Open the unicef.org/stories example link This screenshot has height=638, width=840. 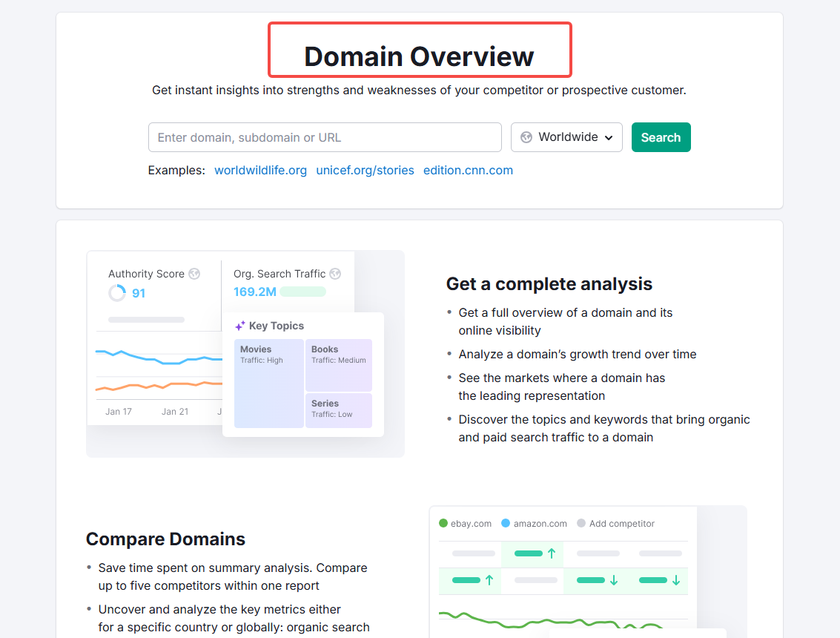pos(365,170)
